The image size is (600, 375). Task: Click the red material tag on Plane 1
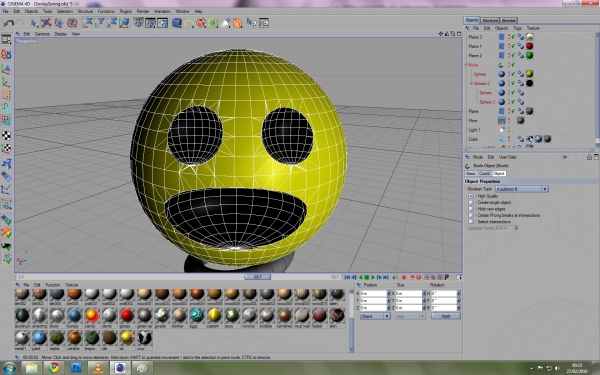[529, 46]
